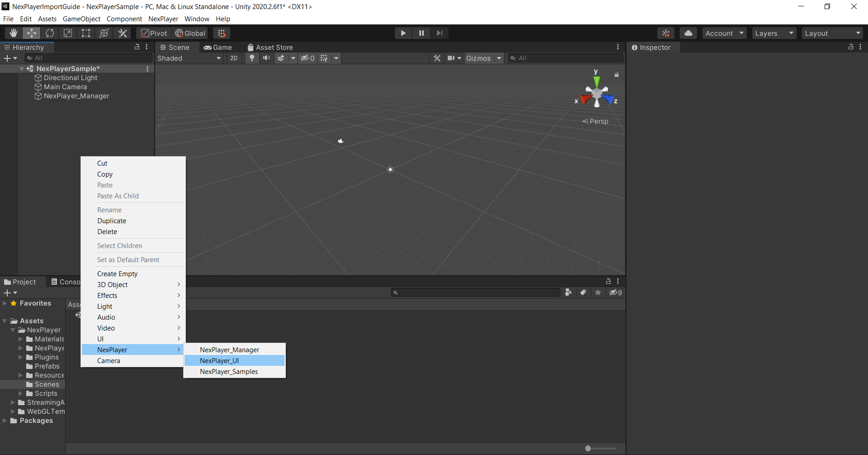868x455 pixels.
Task: Select the Scale tool
Action: click(x=68, y=33)
